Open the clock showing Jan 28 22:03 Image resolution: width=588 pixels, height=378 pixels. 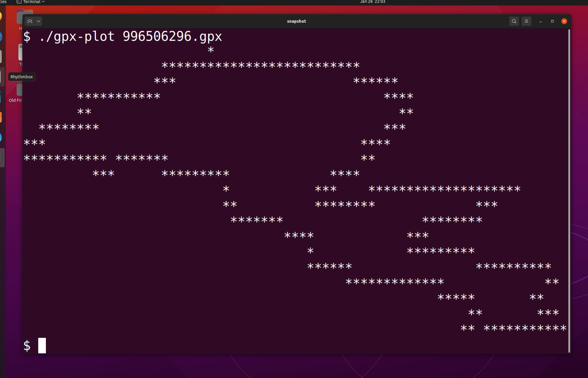click(x=373, y=2)
